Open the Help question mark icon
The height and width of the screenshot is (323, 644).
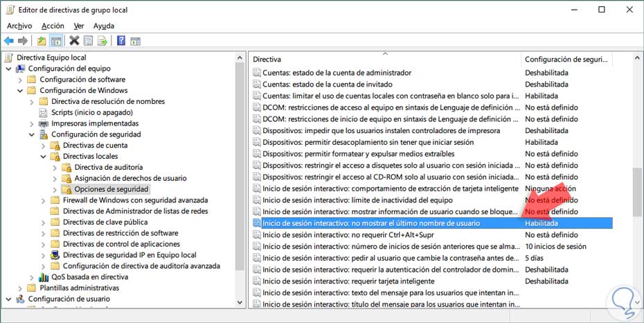121,40
